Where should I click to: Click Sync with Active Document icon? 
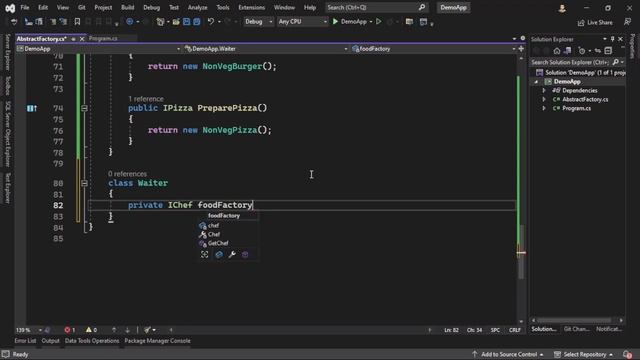point(598,51)
